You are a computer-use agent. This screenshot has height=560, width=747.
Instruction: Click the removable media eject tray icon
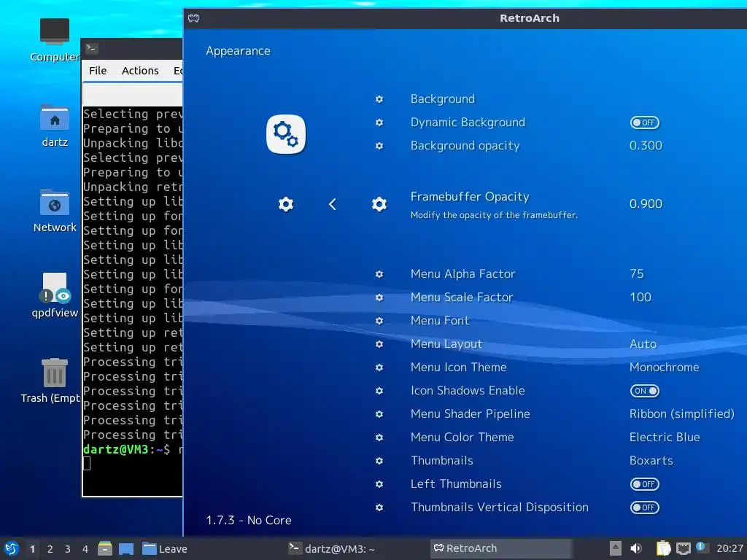point(616,548)
